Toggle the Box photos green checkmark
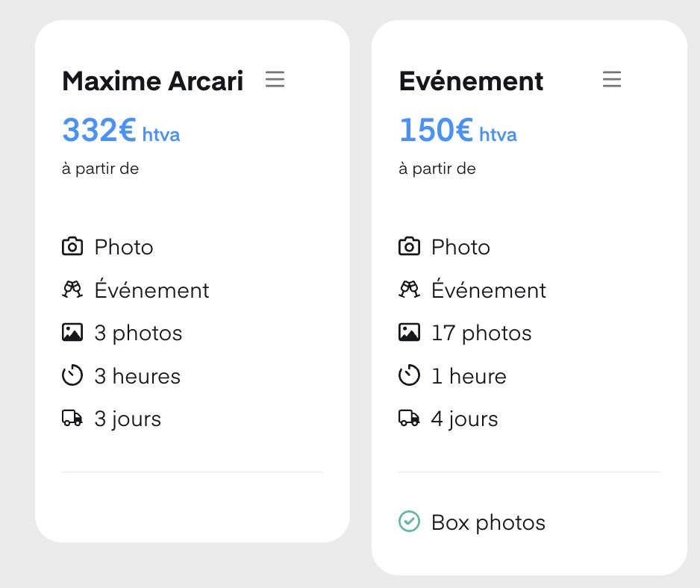 tap(409, 522)
